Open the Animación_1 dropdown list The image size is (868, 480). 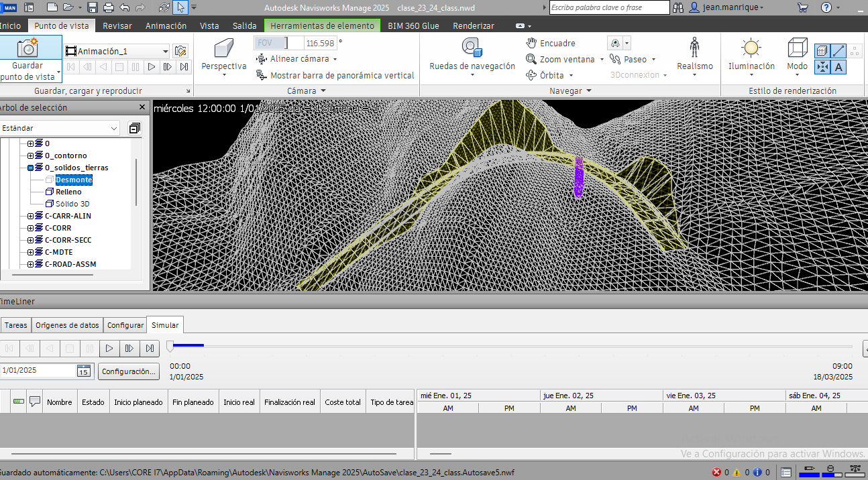(166, 51)
